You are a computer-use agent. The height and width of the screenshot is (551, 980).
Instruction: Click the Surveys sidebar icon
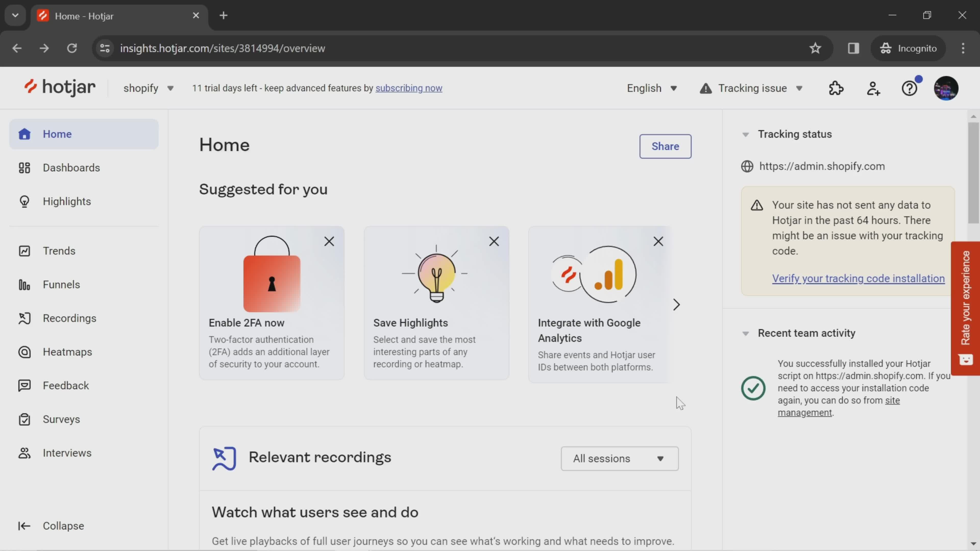(x=23, y=418)
